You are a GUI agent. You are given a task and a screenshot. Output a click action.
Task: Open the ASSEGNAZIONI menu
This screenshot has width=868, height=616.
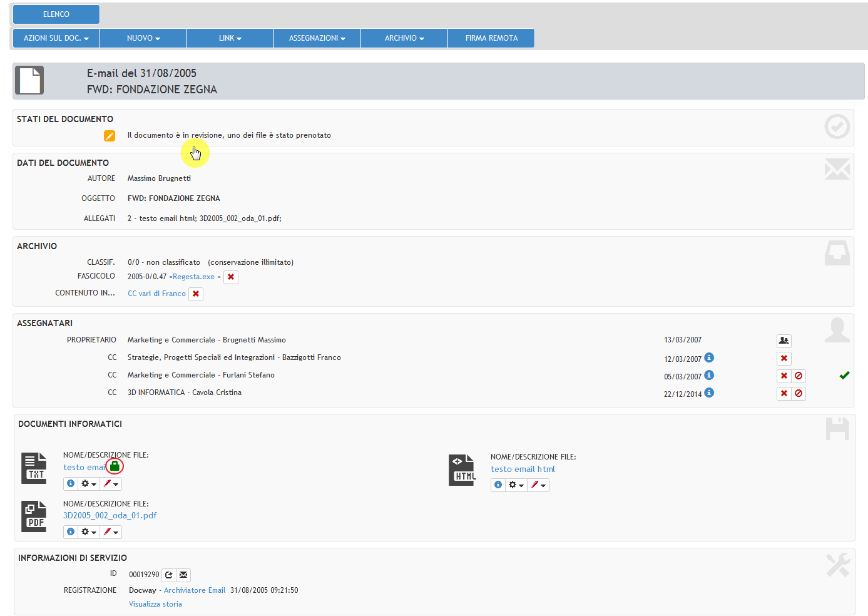317,38
